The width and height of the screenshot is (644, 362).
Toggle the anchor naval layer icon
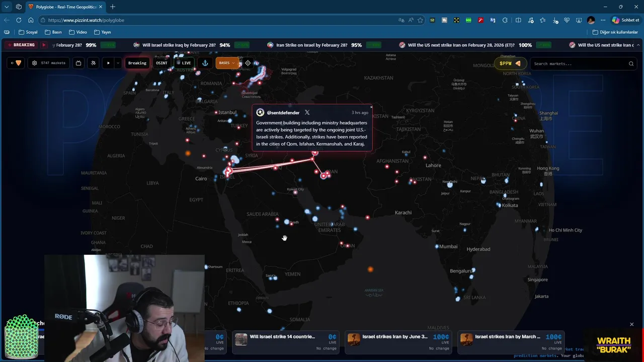[205, 63]
